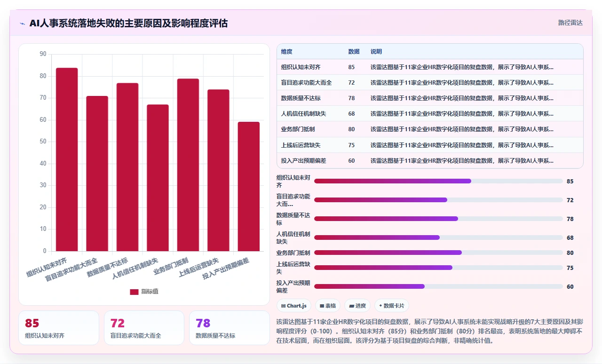Image resolution: width=602 pixels, height=364 pixels.
Task: Select the 上线后运营缺失 chart bar
Action: (218, 170)
